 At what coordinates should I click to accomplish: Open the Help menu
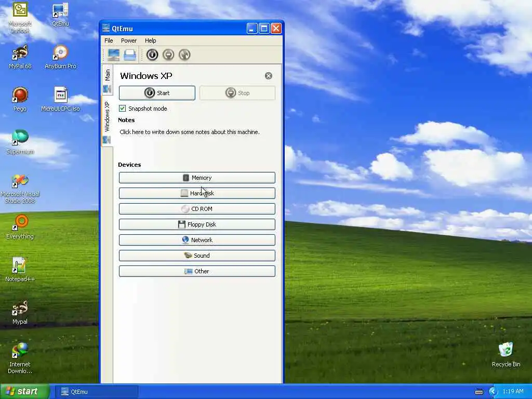click(151, 41)
